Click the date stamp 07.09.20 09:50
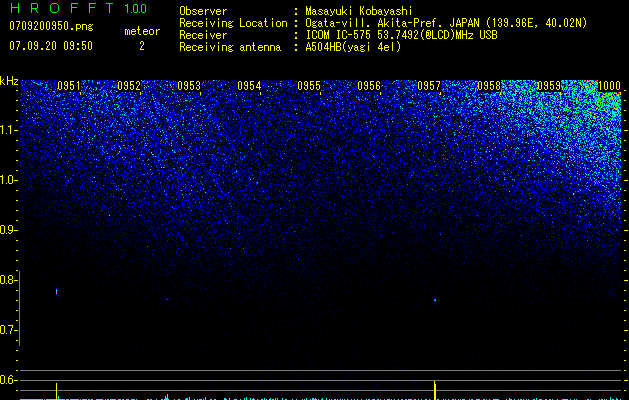 click(x=51, y=46)
